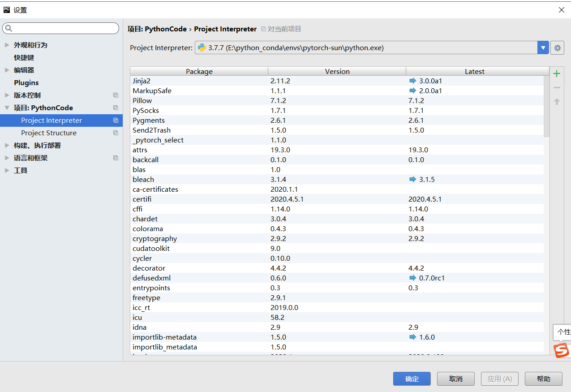The image size is (571, 392).
Task: Click the Python interpreter icon in the selector
Action: click(x=201, y=47)
